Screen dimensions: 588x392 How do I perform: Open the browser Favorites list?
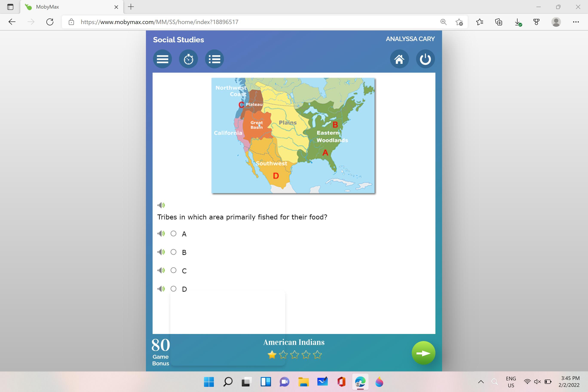[x=479, y=22]
